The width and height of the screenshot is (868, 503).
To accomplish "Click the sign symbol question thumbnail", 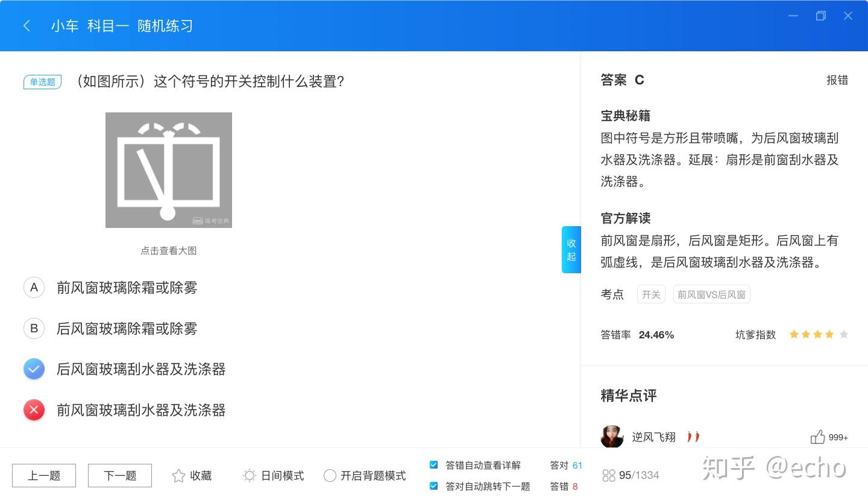I will [x=169, y=169].
